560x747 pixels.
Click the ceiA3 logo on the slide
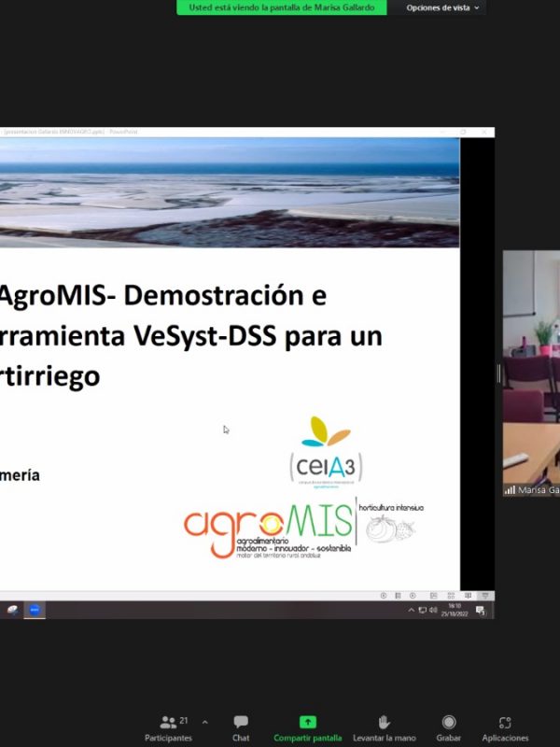click(326, 451)
